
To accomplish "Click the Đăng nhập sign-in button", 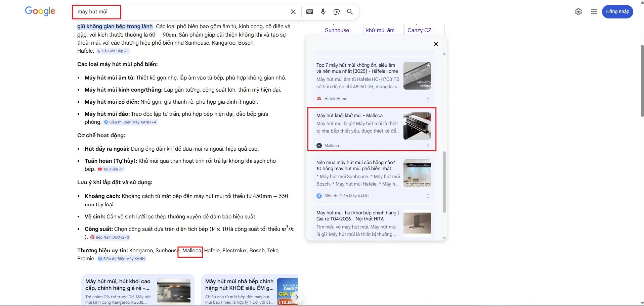I will coord(617,12).
